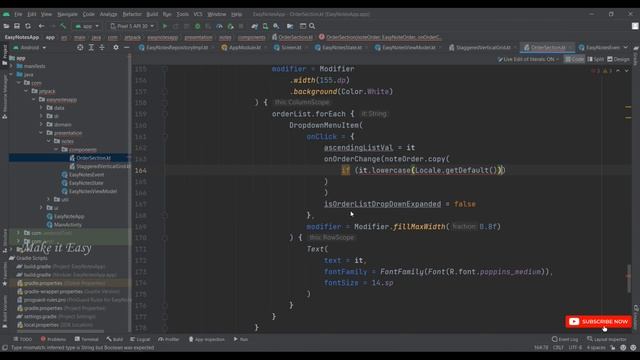Click Collapse All in project panel
This screenshot has height=360, width=640.
click(x=102, y=48)
